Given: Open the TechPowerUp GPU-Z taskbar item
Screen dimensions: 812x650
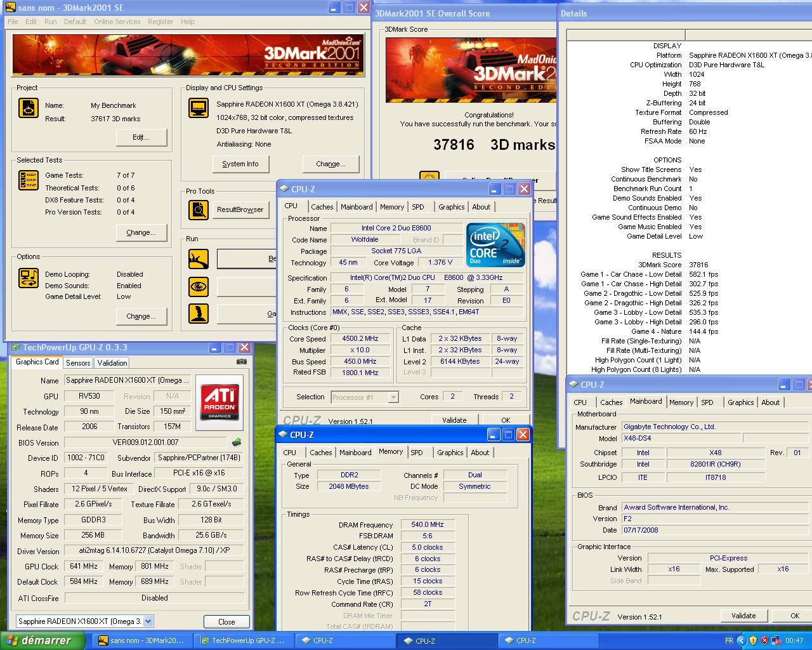Looking at the screenshot, I should pyautogui.click(x=244, y=640).
